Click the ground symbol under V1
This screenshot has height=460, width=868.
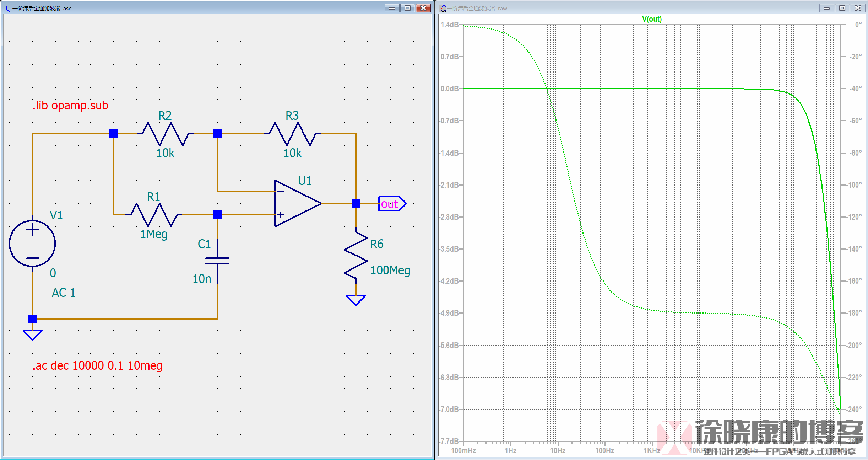[32, 334]
